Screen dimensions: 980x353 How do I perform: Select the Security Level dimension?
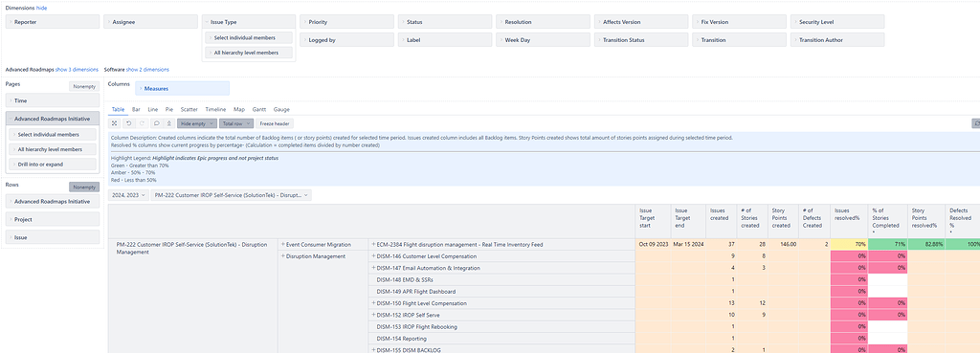click(x=837, y=22)
